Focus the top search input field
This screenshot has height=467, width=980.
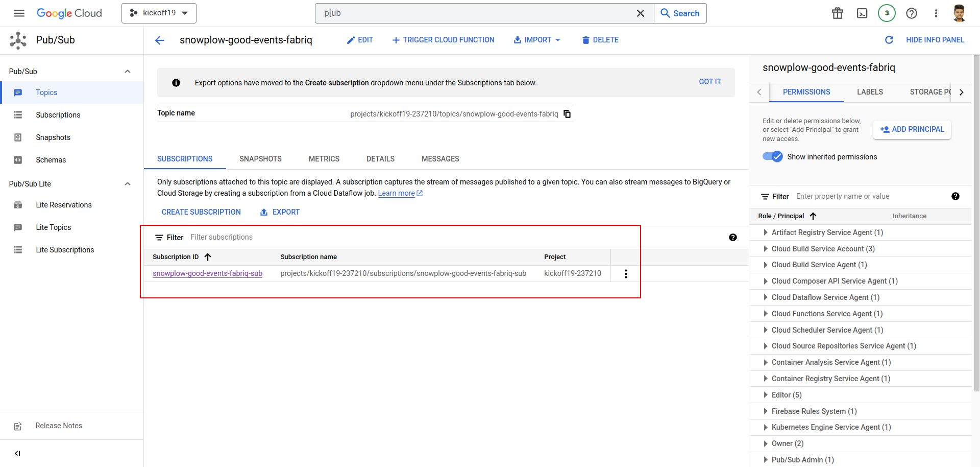pyautogui.click(x=477, y=13)
